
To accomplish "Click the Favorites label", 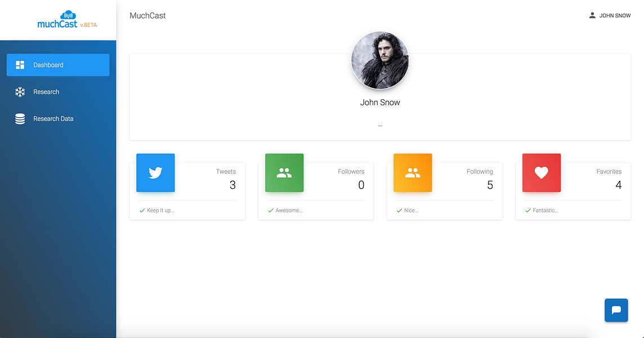I will pyautogui.click(x=609, y=171).
